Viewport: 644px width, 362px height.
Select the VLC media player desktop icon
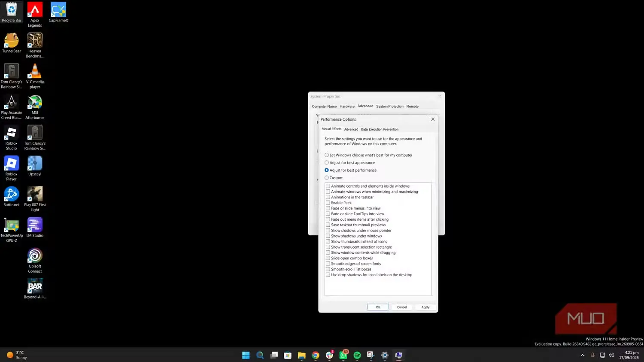click(35, 76)
